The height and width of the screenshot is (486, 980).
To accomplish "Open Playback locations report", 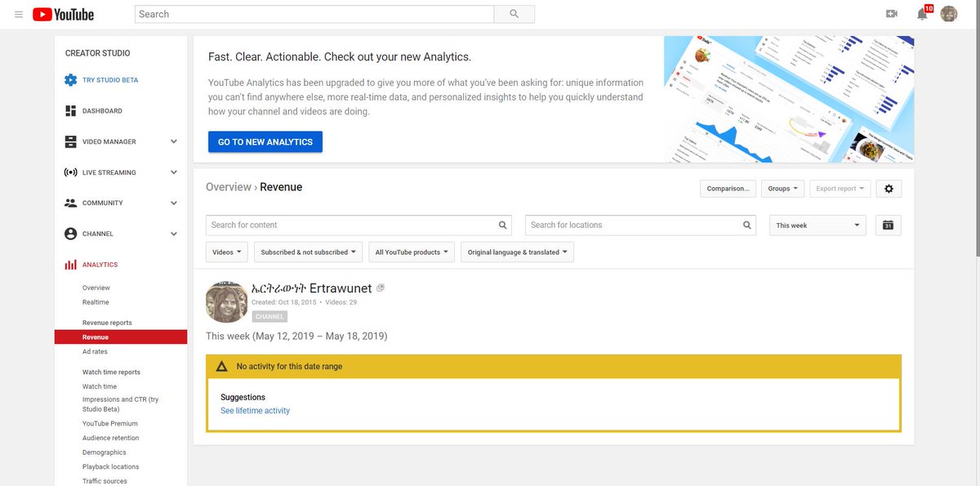I will tap(111, 467).
